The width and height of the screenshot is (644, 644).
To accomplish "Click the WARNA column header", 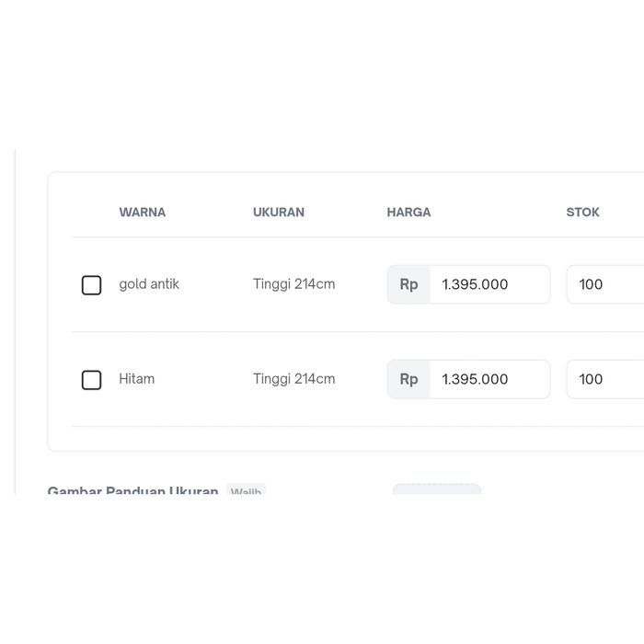I will (x=143, y=213).
